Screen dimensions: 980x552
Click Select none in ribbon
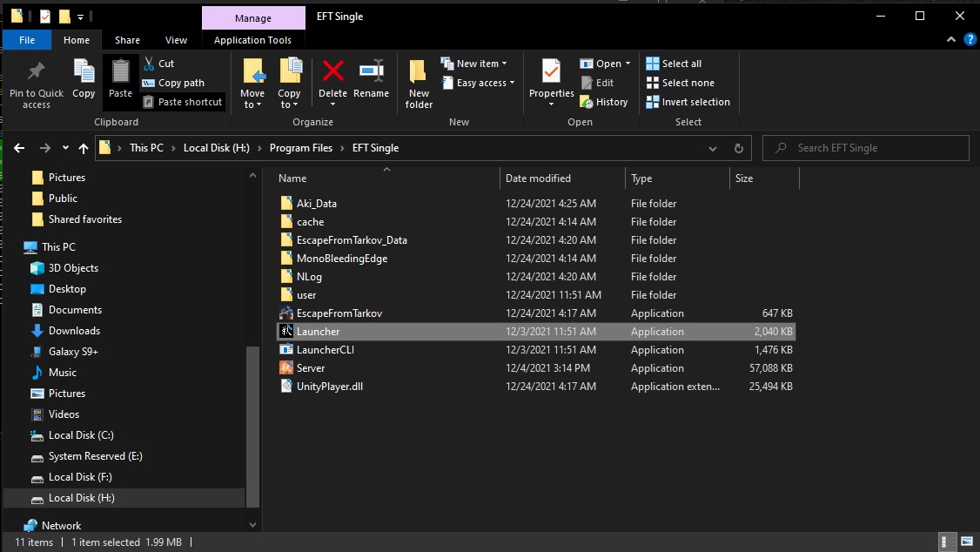tap(680, 83)
